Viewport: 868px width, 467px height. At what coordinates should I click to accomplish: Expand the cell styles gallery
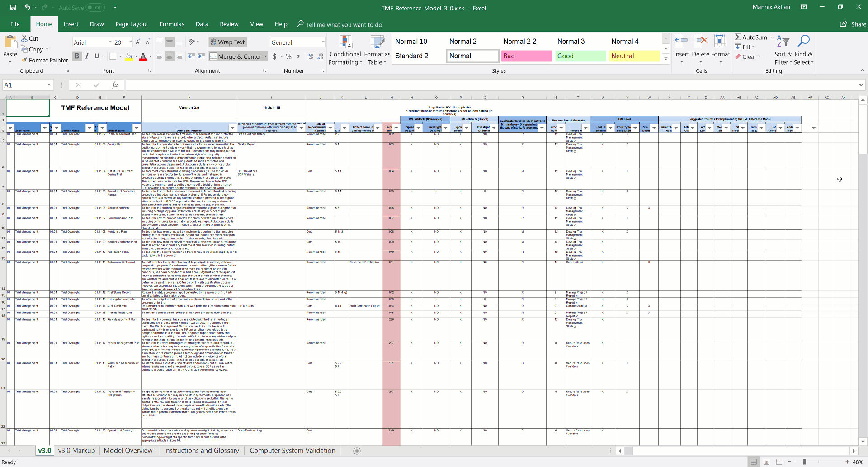pos(666,59)
